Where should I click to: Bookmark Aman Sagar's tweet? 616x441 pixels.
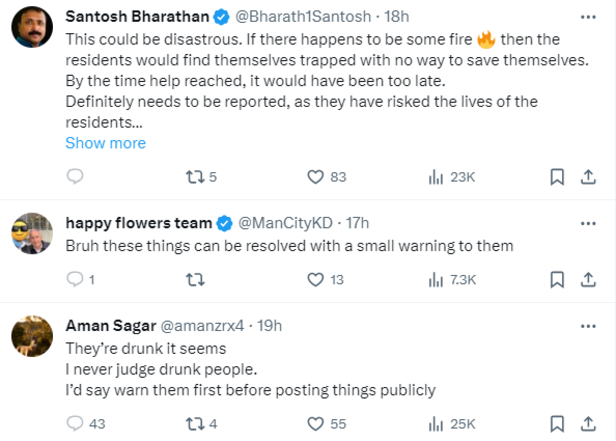[x=557, y=424]
